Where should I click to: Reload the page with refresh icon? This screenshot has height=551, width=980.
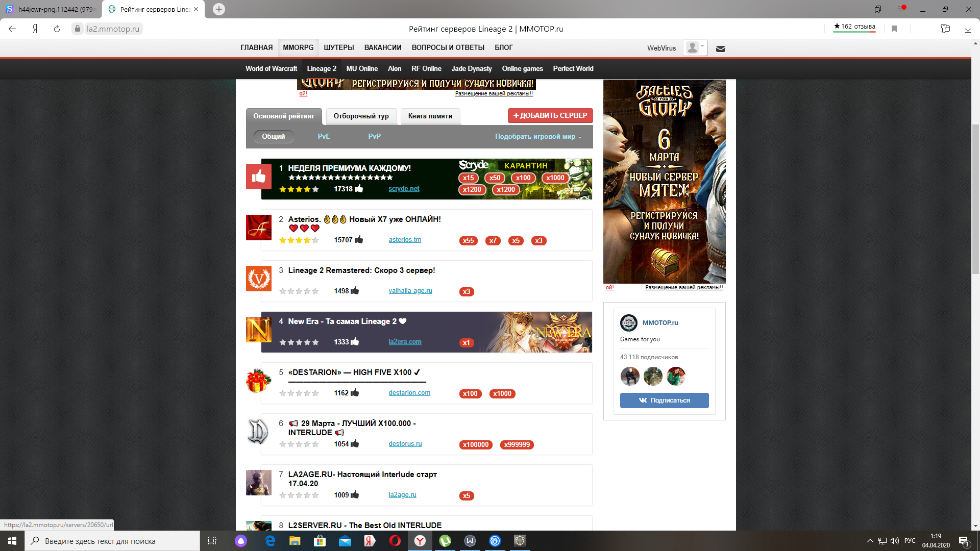pyautogui.click(x=57, y=29)
